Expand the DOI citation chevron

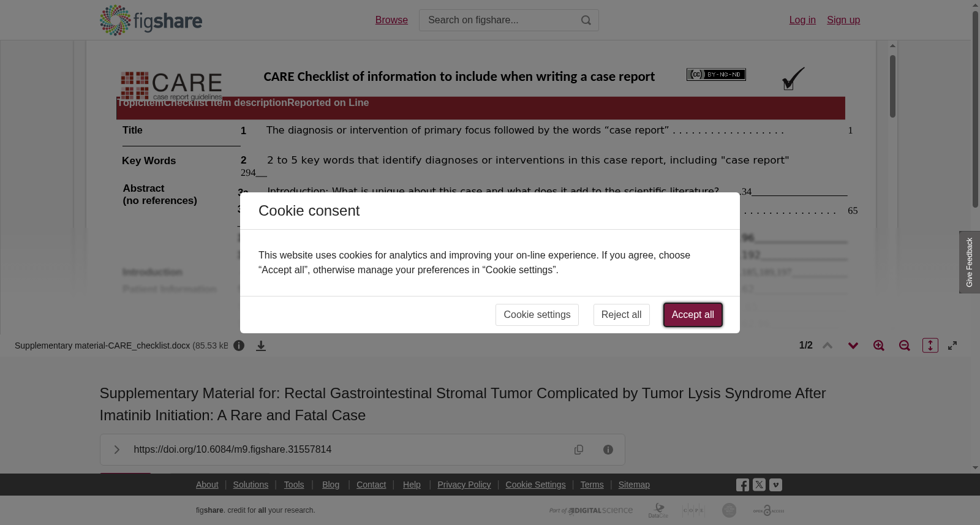coord(117,450)
